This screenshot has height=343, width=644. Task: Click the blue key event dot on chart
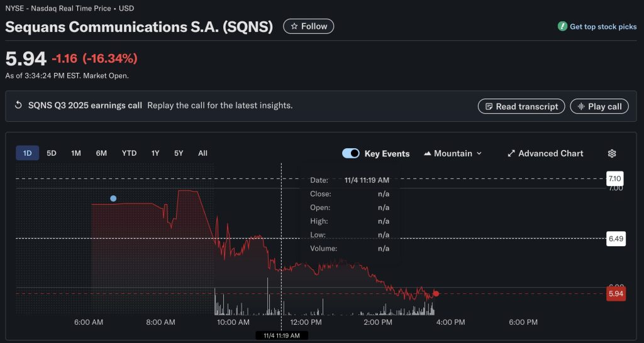[x=113, y=199]
